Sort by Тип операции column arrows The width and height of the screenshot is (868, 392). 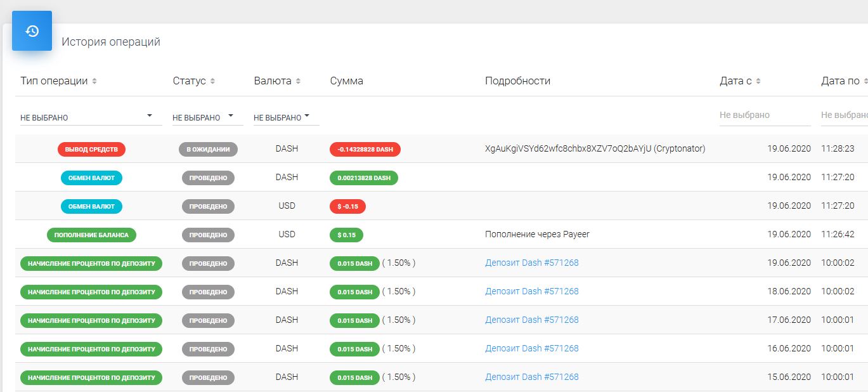[x=94, y=81]
